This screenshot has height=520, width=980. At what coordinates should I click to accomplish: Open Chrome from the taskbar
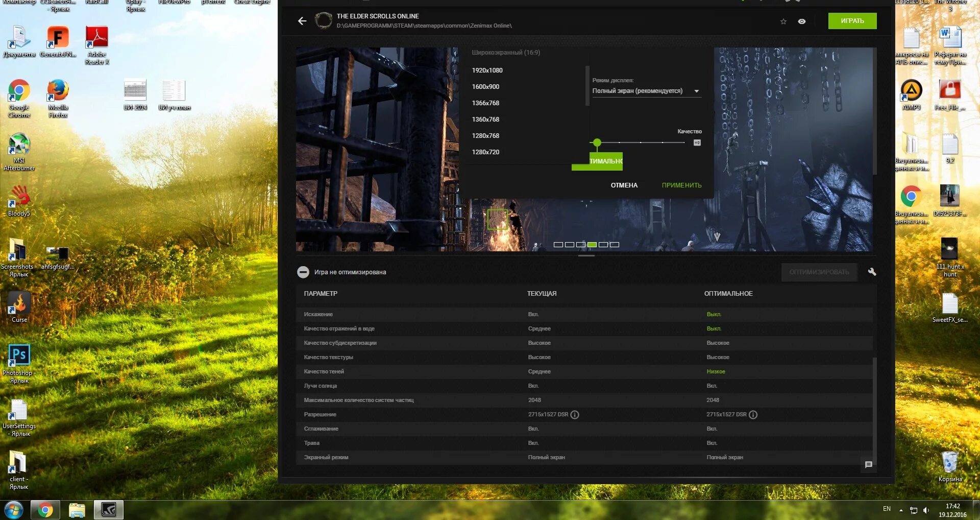click(x=45, y=510)
